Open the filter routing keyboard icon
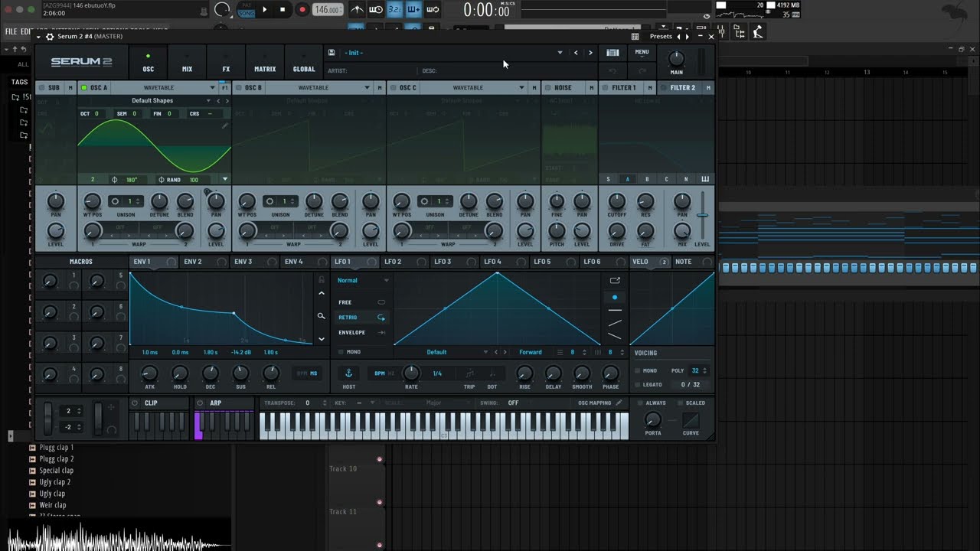The height and width of the screenshot is (551, 980). click(x=705, y=179)
